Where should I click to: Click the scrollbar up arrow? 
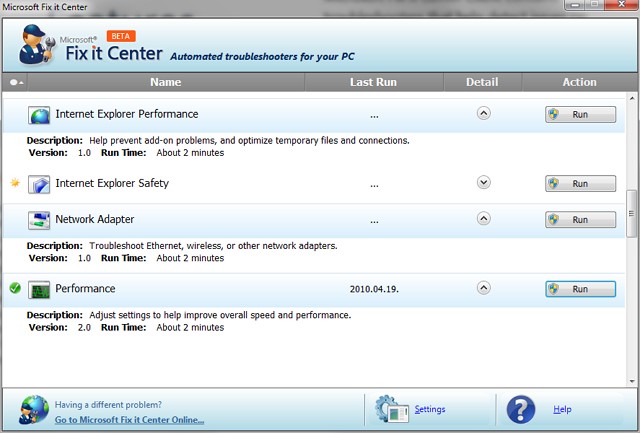[x=632, y=98]
